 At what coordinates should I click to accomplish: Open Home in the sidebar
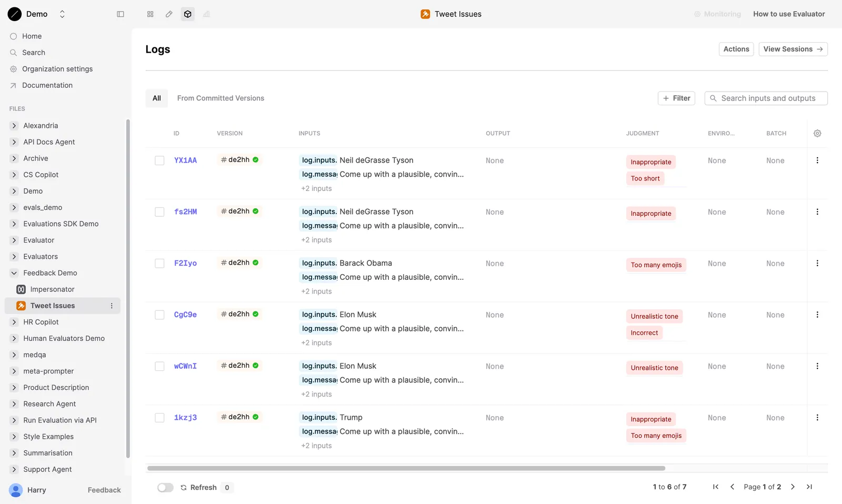tap(32, 36)
